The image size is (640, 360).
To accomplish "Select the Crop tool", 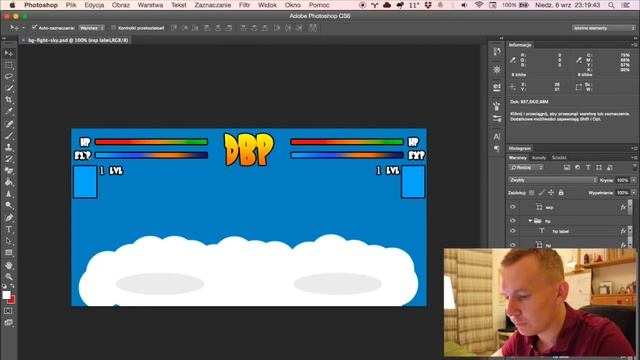I will click(9, 100).
